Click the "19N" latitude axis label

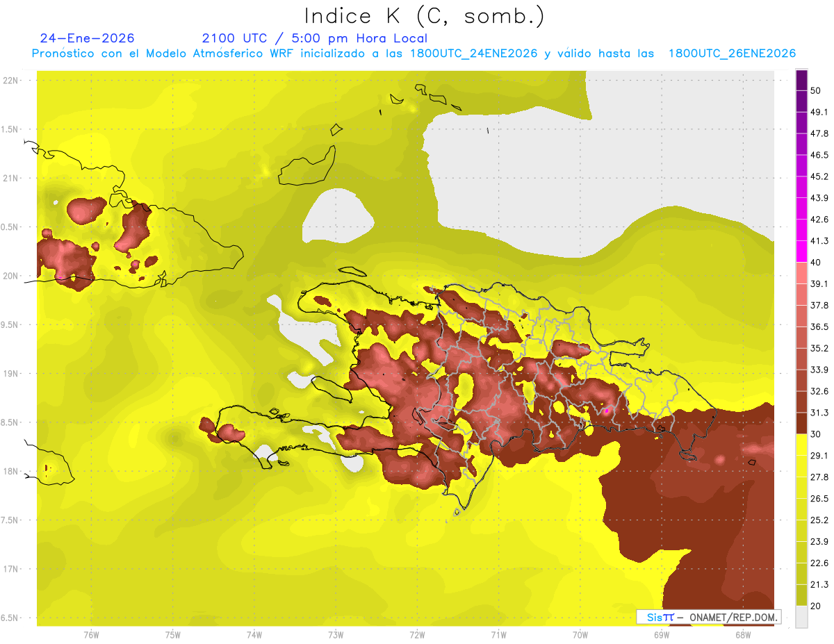click(10, 374)
